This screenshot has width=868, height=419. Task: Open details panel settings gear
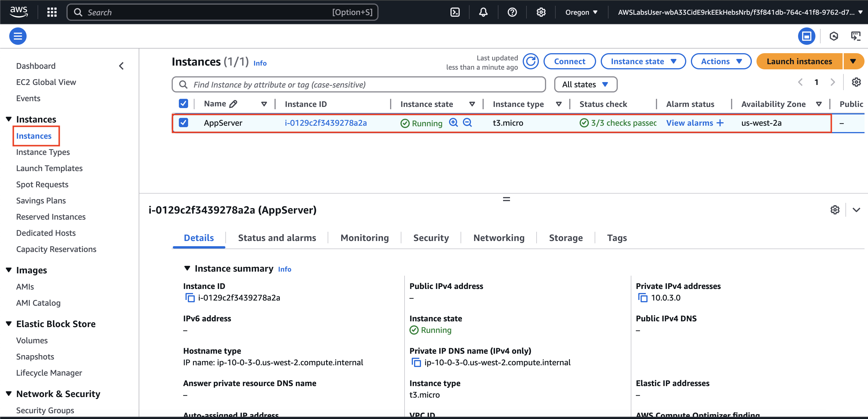point(835,210)
